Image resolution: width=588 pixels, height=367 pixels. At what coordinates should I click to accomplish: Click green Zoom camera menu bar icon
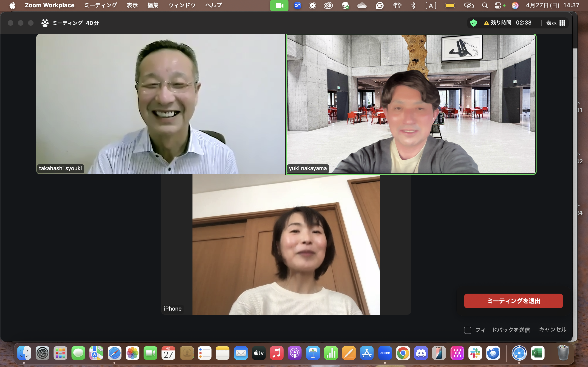(x=279, y=5)
